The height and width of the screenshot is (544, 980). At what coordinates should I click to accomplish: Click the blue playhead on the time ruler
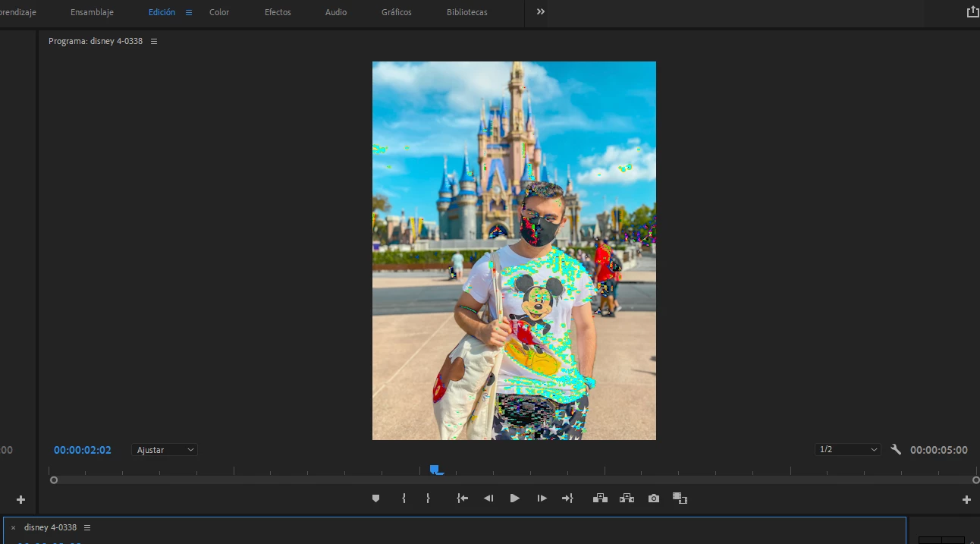pyautogui.click(x=436, y=470)
